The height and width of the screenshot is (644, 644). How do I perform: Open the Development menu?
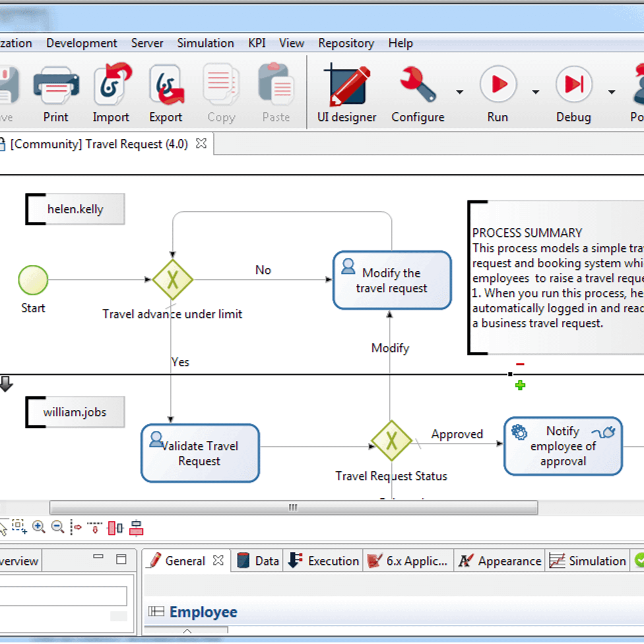82,43
